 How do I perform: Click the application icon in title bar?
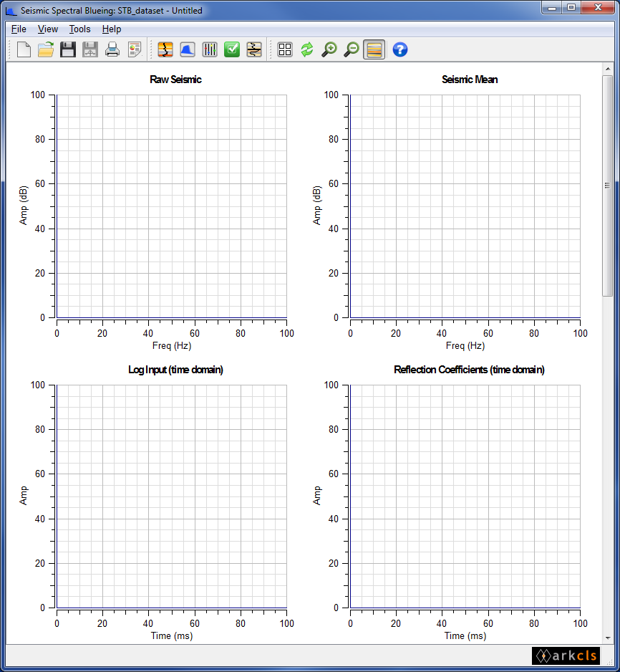11,11
